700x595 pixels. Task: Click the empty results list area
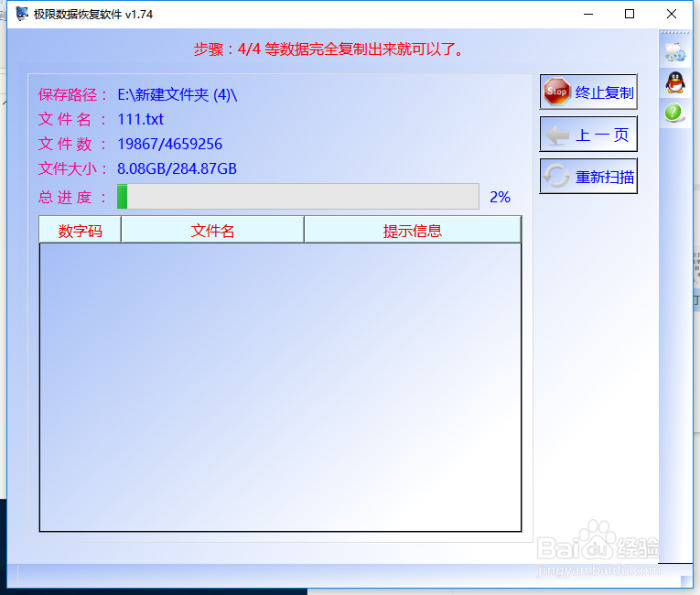point(280,387)
